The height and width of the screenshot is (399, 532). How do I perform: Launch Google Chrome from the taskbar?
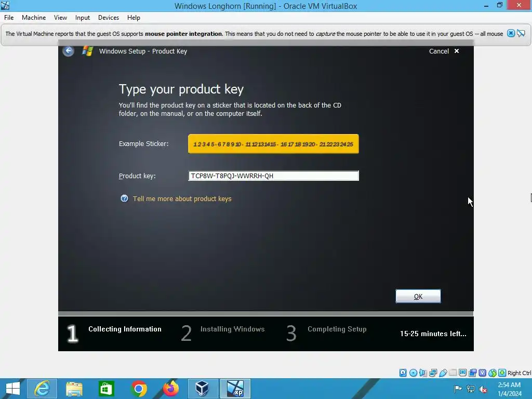tap(138, 389)
